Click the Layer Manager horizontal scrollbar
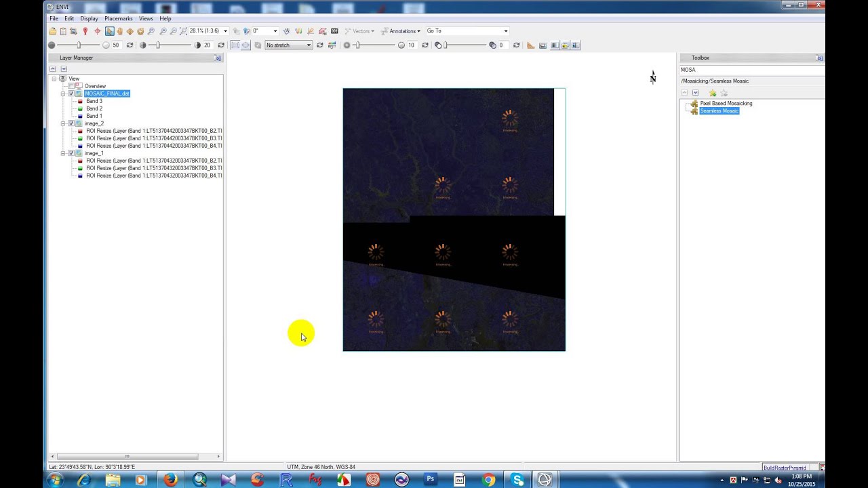 tap(127, 457)
